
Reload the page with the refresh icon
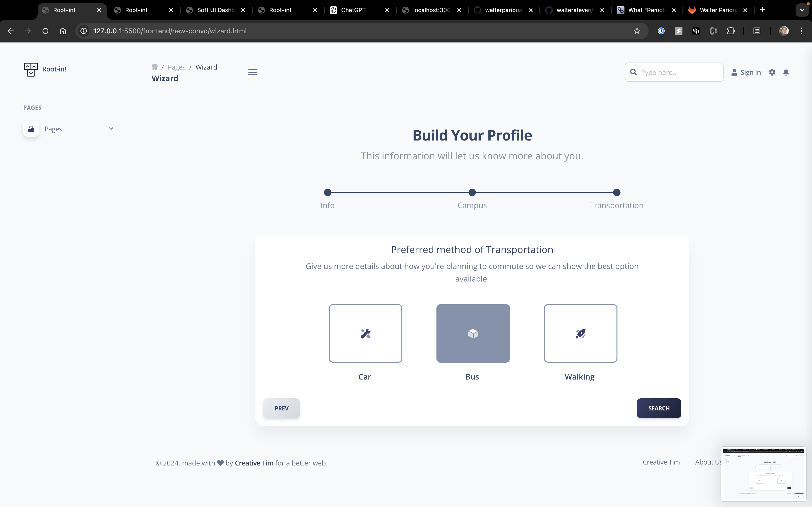[45, 31]
